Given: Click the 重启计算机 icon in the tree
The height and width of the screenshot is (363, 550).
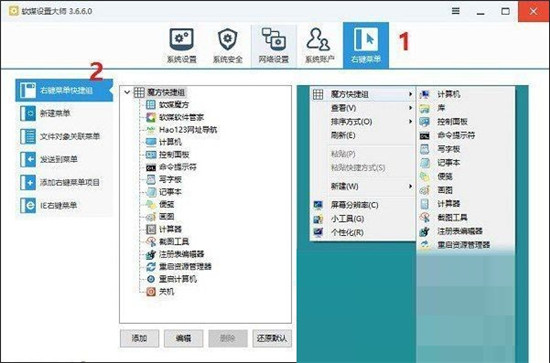Looking at the screenshot, I should pos(151,279).
